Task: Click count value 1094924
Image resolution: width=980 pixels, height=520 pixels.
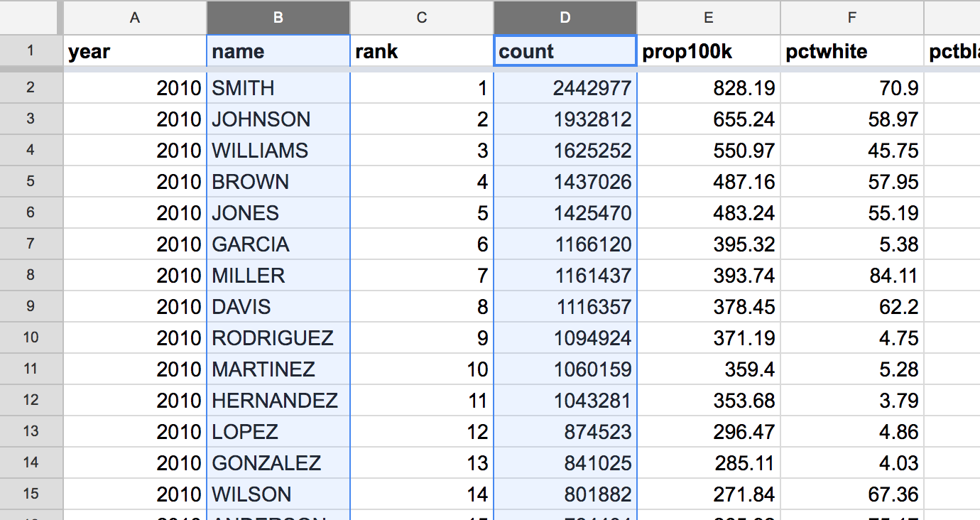Action: pos(565,338)
